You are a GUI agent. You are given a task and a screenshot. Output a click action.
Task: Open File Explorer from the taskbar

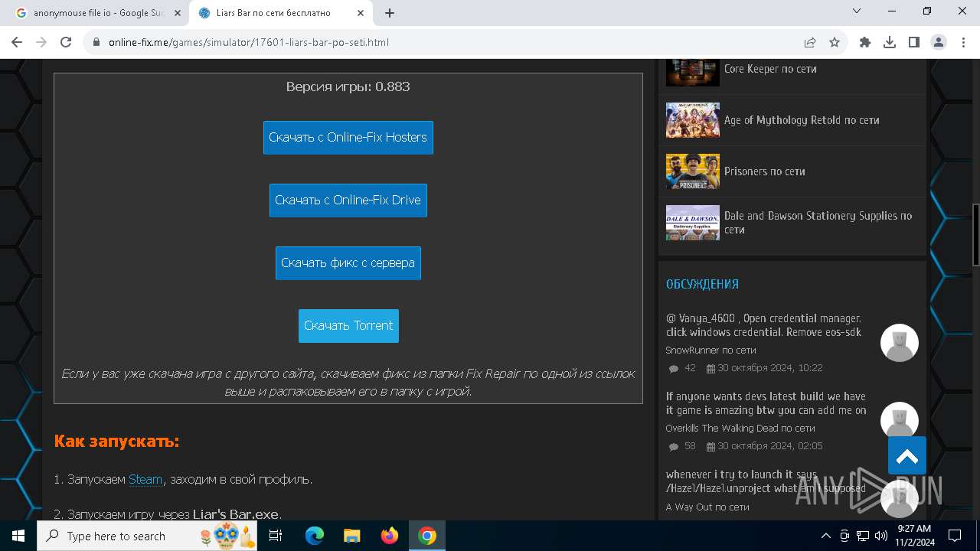pos(352,536)
